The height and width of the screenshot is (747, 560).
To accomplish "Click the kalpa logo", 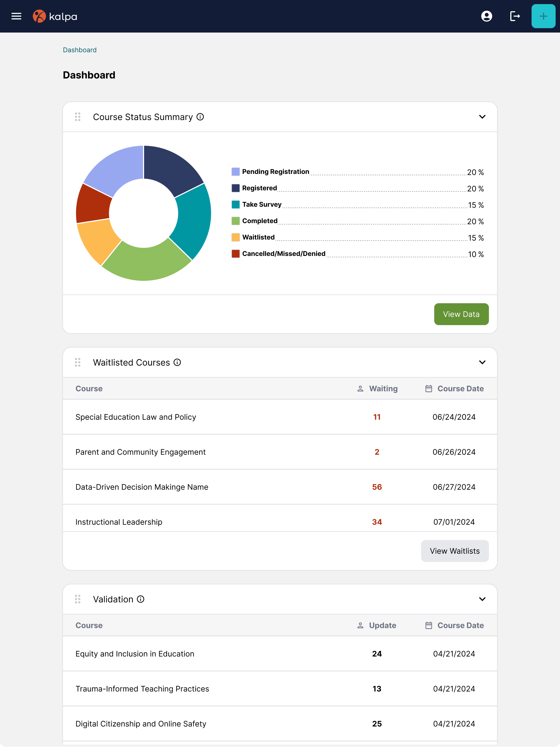I will coord(55,16).
